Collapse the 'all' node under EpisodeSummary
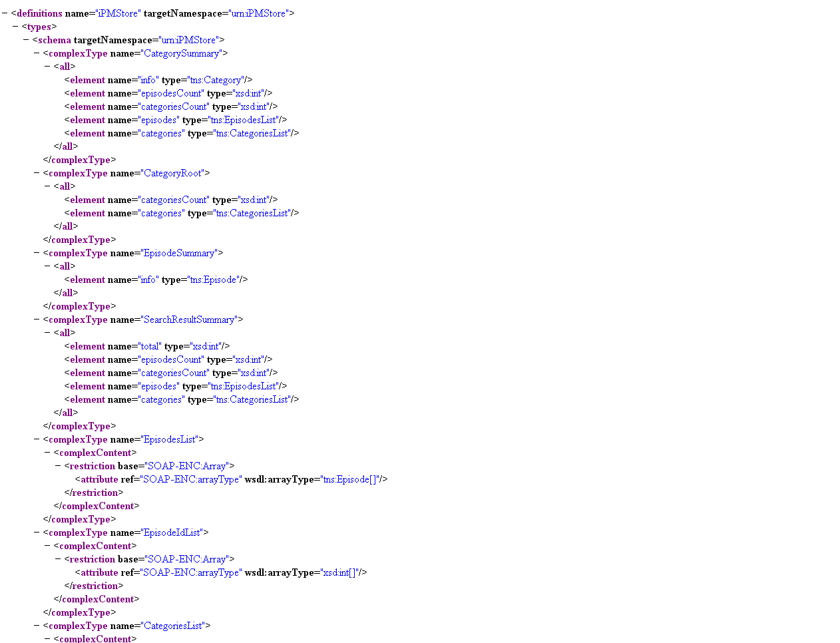This screenshot has height=643, width=840. 47,266
